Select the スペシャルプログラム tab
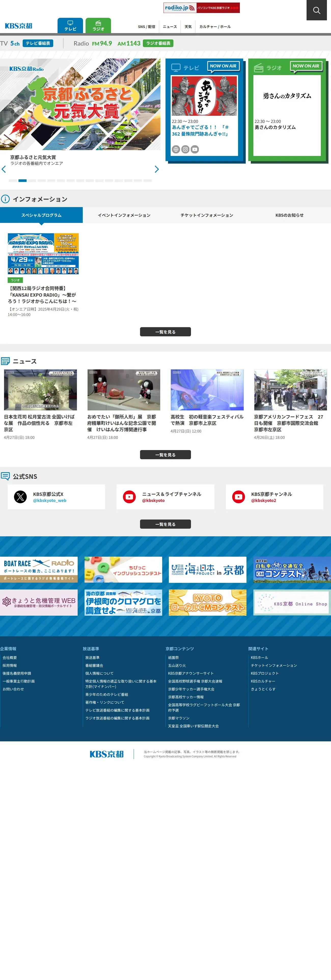331x980 pixels. [41, 215]
